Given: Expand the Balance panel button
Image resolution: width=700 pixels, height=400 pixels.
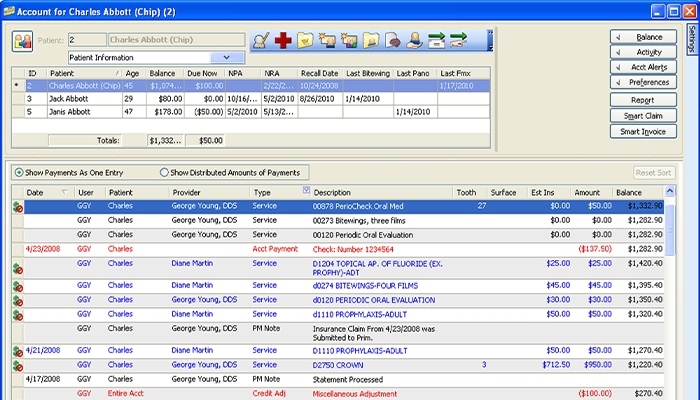Looking at the screenshot, I should [644, 37].
